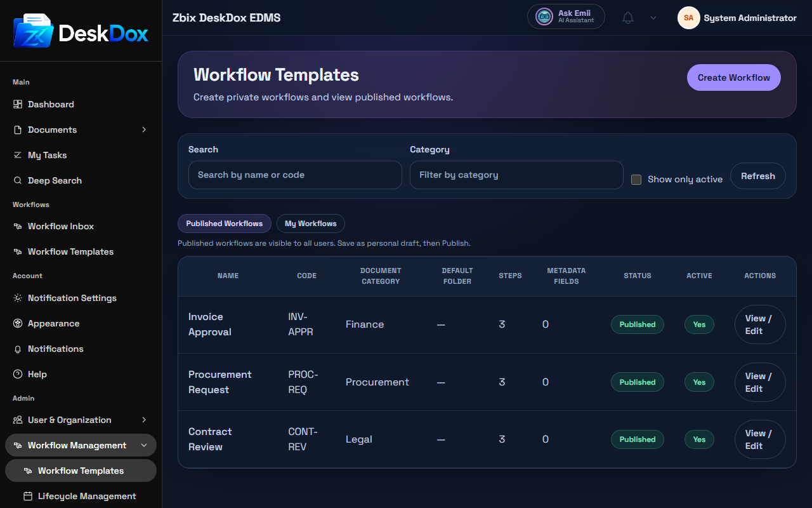
Task: Click the Procurement Request workflow name
Action: pyautogui.click(x=220, y=382)
